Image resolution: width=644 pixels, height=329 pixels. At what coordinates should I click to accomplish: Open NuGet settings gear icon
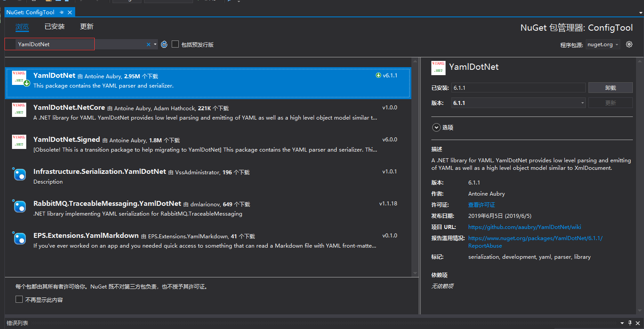point(629,44)
